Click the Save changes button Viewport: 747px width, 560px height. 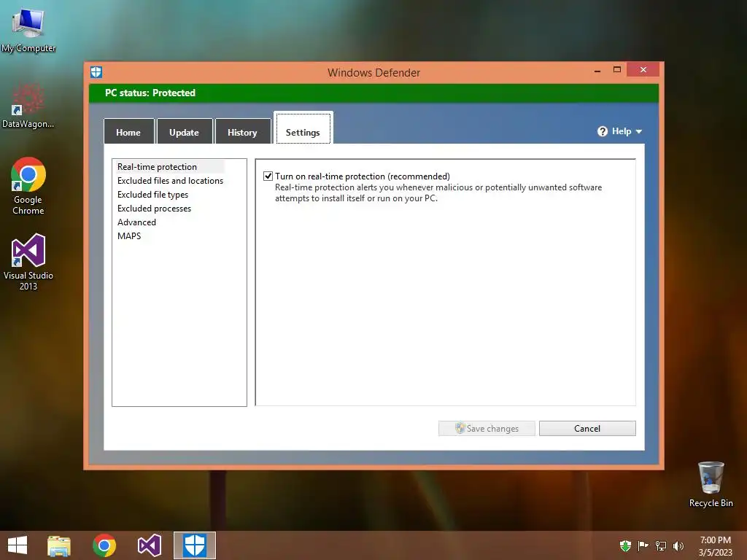point(487,428)
